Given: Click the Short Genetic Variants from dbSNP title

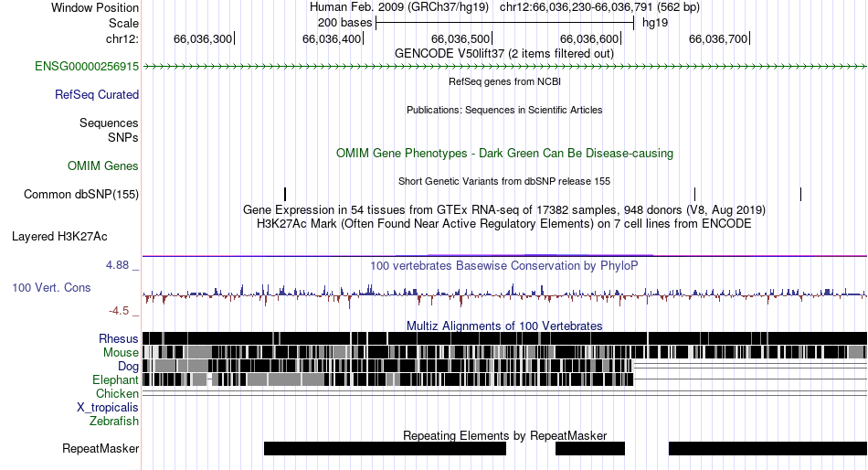Looking at the screenshot, I should (x=504, y=181).
